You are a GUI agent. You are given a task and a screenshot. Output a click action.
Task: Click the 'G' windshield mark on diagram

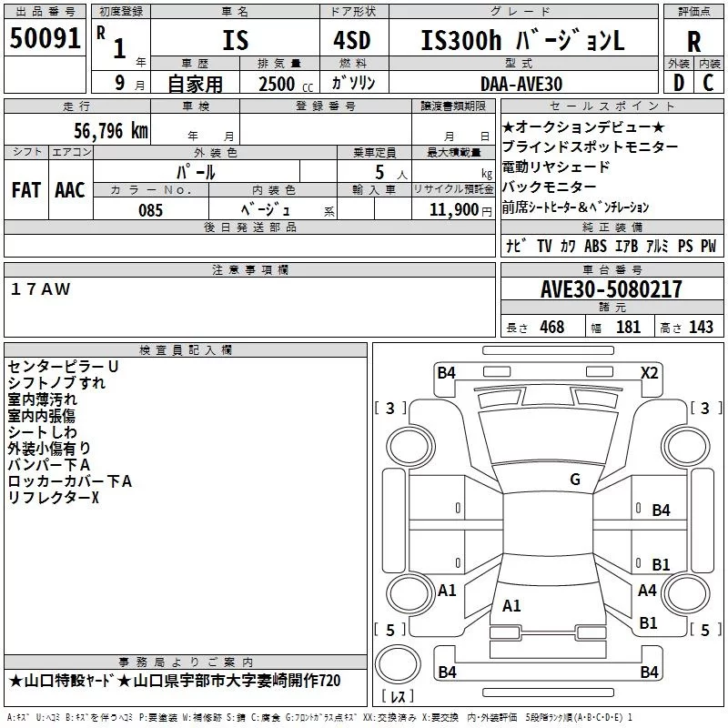[575, 480]
